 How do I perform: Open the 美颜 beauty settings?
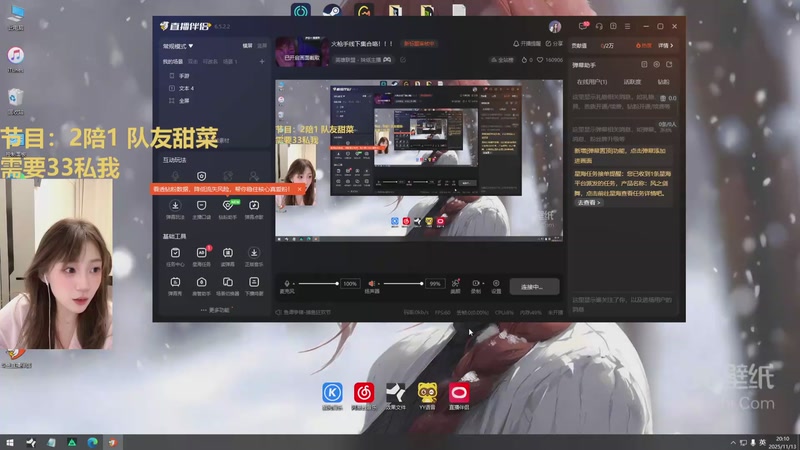point(455,286)
